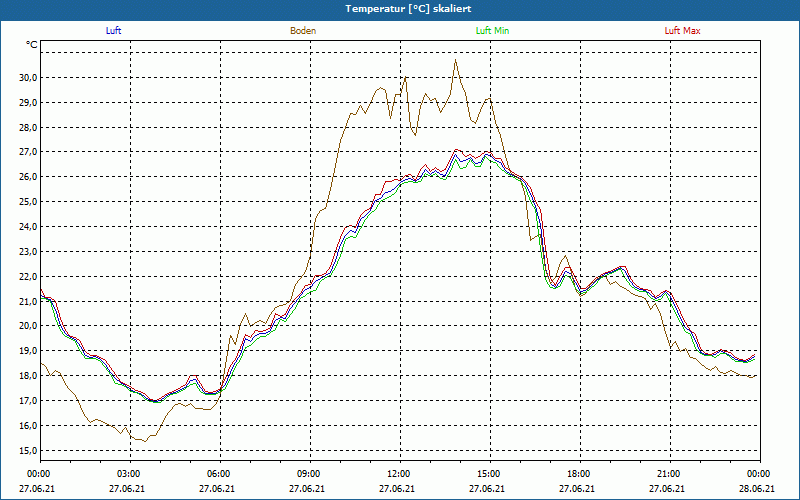Click the '21:00' time label
800x500 pixels.
pyautogui.click(x=667, y=474)
